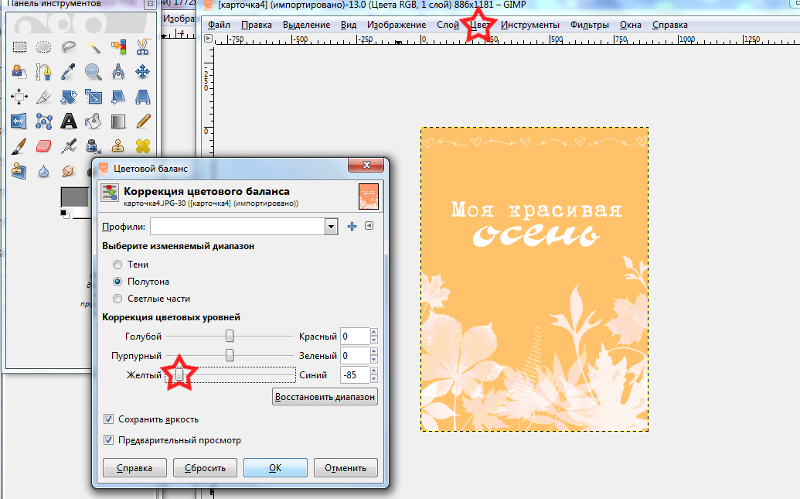Select the Text tool letter A

point(68,121)
